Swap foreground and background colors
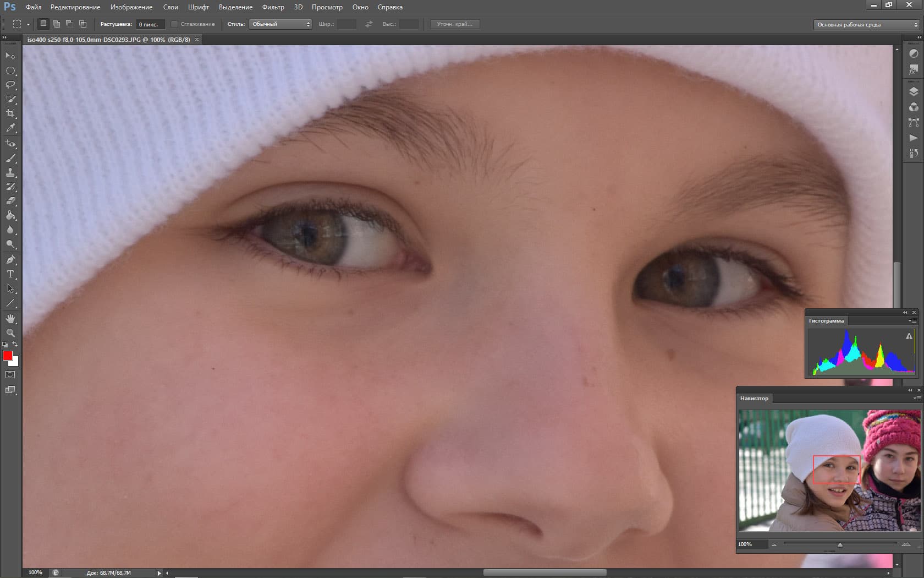The image size is (924, 578). (15, 344)
